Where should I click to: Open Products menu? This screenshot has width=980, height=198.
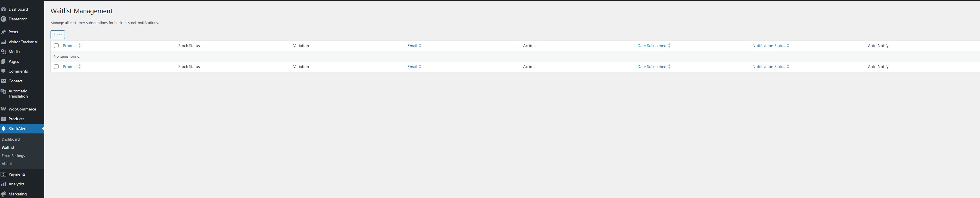[x=22, y=119]
